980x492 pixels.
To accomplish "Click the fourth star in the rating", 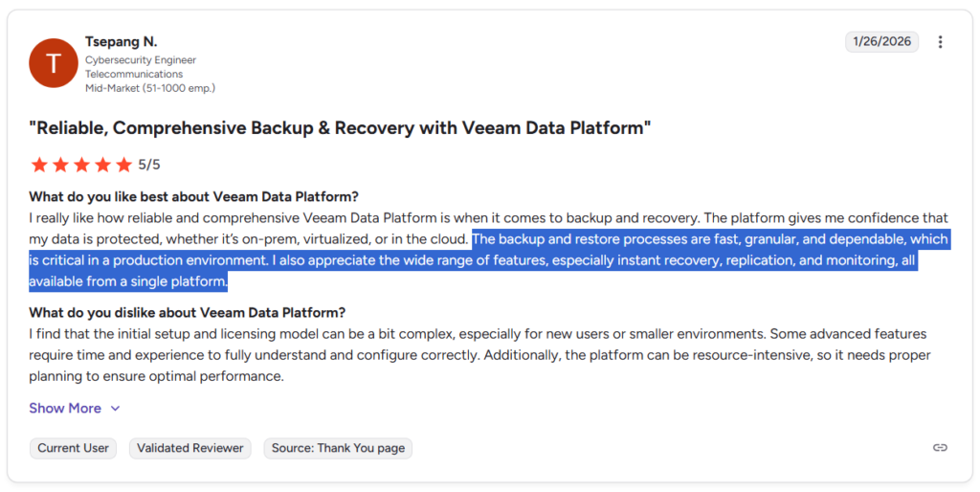I will point(102,165).
